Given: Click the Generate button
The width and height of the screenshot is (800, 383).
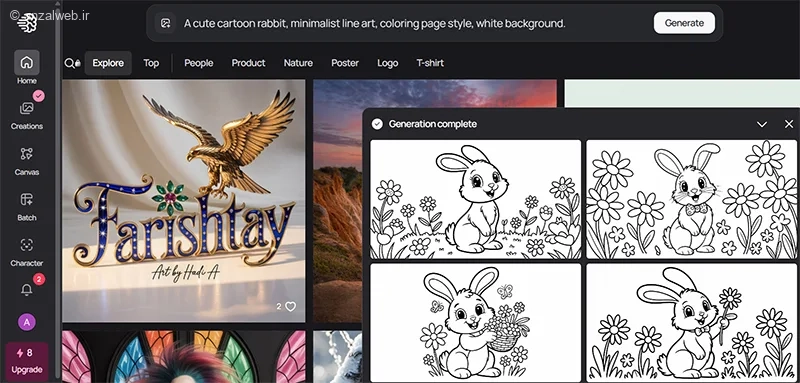Looking at the screenshot, I should pos(684,23).
